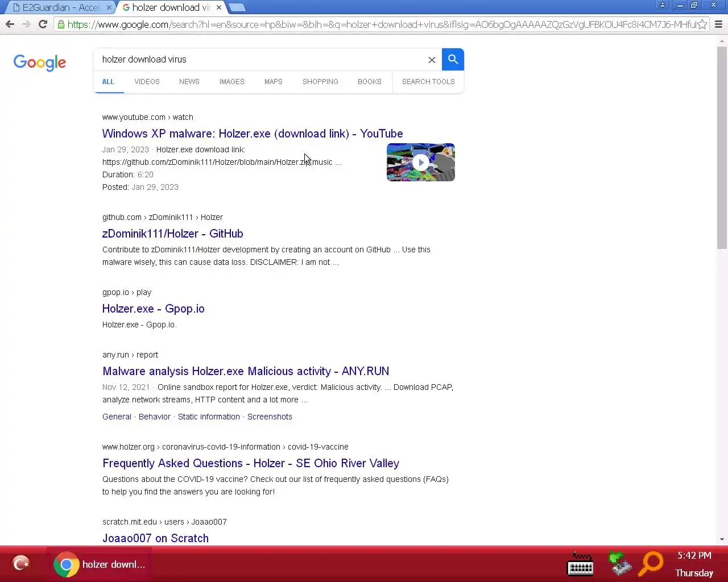The image size is (728, 582).
Task: Click the 5:42 PM Thursday clock
Action: pos(694,564)
